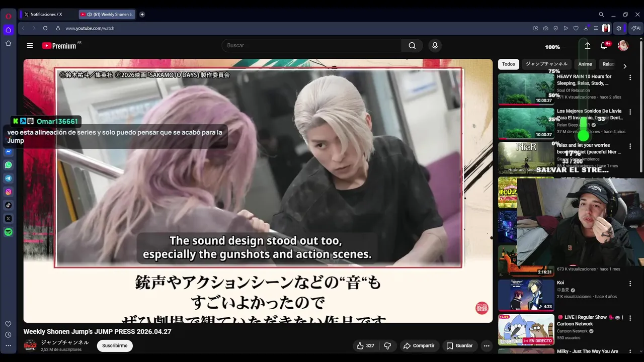Open Instagram from the Opera sidebar
This screenshot has height=362, width=644.
9,192
